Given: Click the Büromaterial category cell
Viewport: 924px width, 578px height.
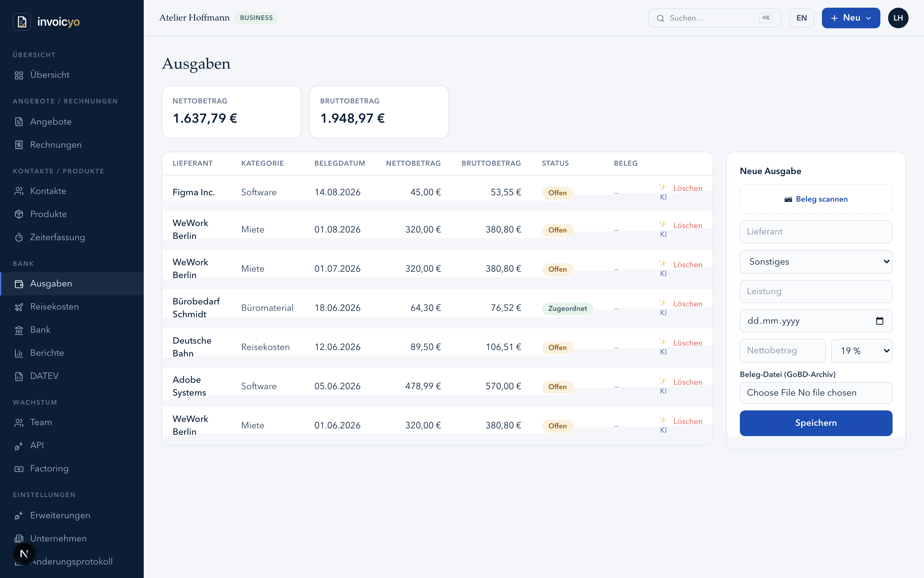Looking at the screenshot, I should [267, 308].
